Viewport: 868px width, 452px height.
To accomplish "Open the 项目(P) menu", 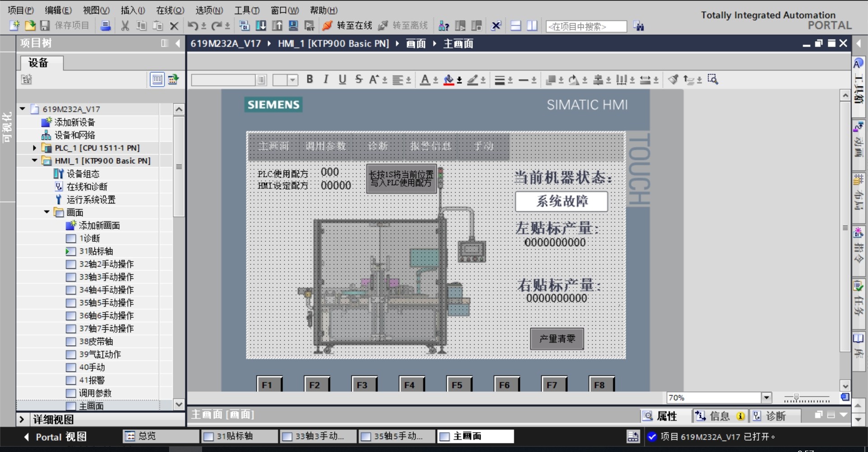I will pos(21,10).
